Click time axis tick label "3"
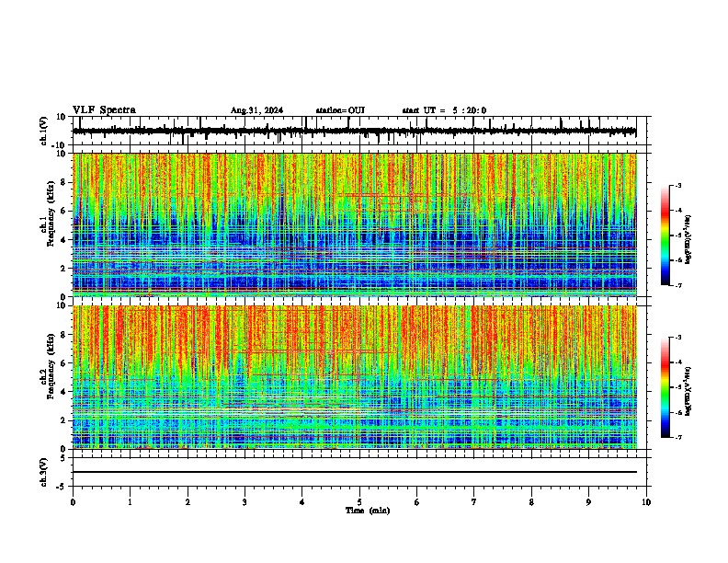This screenshot has height=563, width=728. pos(245,502)
